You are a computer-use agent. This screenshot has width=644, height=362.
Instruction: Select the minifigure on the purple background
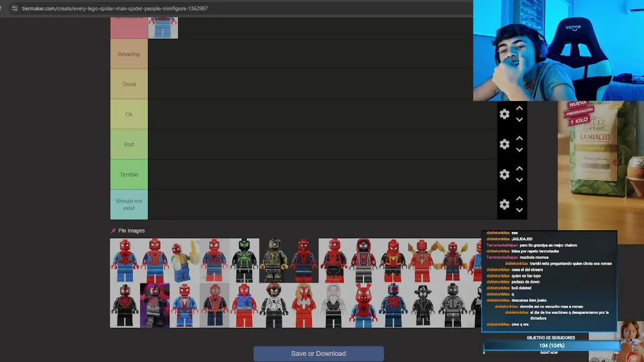154,305
